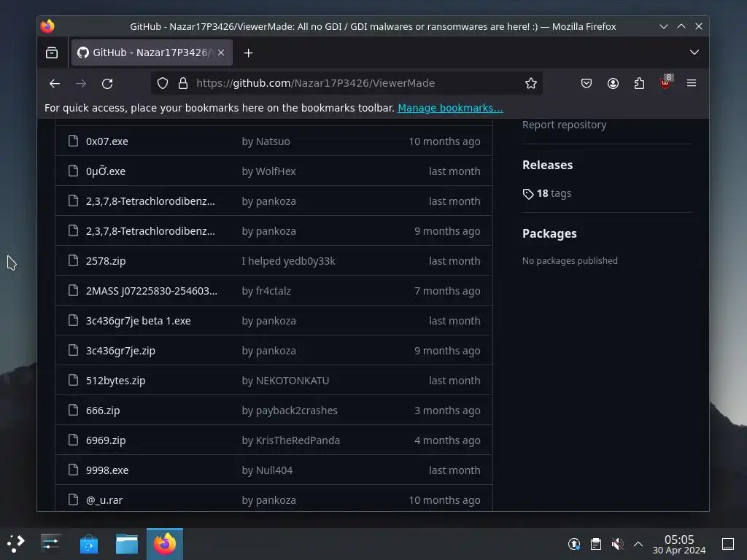Close the GitHub ViewerMade tab
This screenshot has height=560, width=747.
coord(221,52)
